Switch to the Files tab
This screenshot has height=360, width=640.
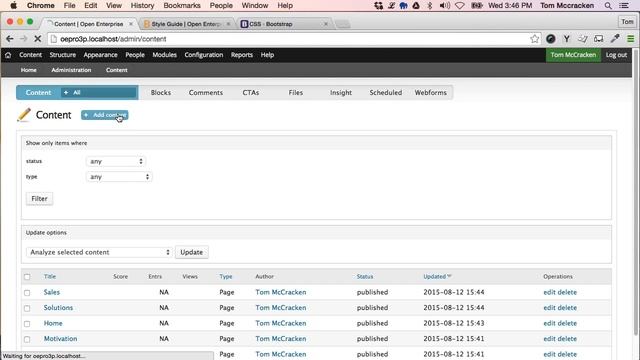[296, 93]
